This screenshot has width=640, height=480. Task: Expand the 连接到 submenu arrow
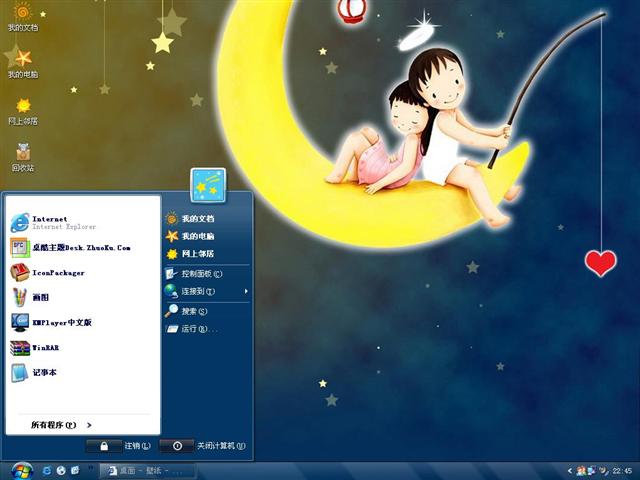246,291
